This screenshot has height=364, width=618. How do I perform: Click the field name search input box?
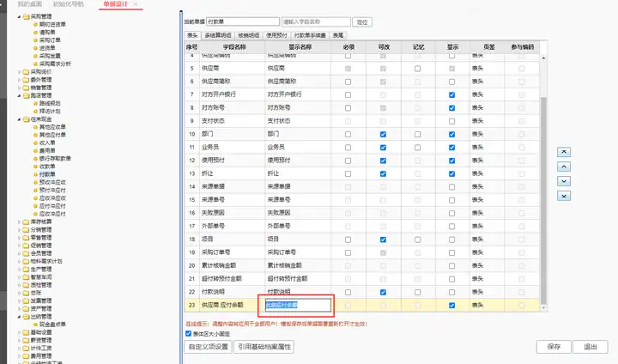click(x=316, y=21)
